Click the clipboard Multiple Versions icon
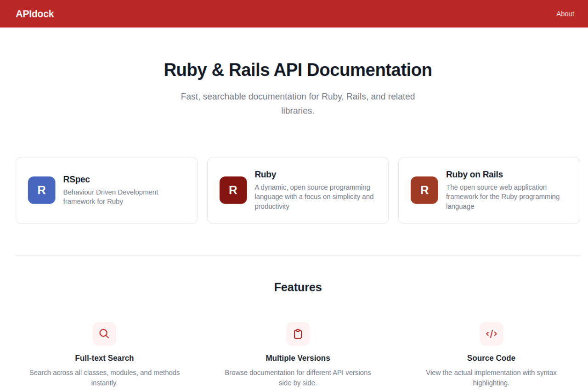Viewport: 588px width, 392px height. [298, 334]
